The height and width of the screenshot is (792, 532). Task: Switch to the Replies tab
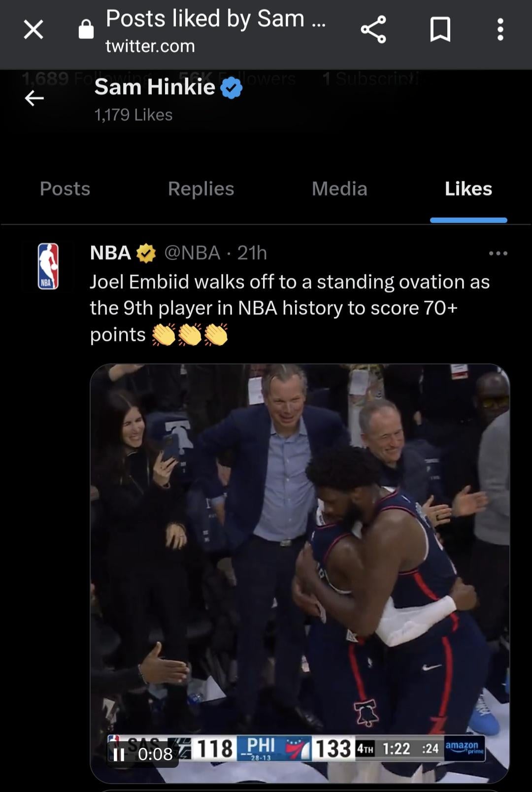click(201, 189)
